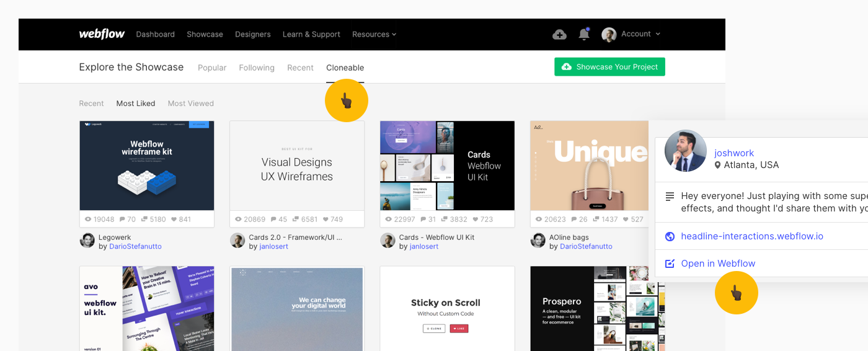Viewport: 868px width, 351px height.
Task: Click heart icon showing 723
Action: coord(476,220)
